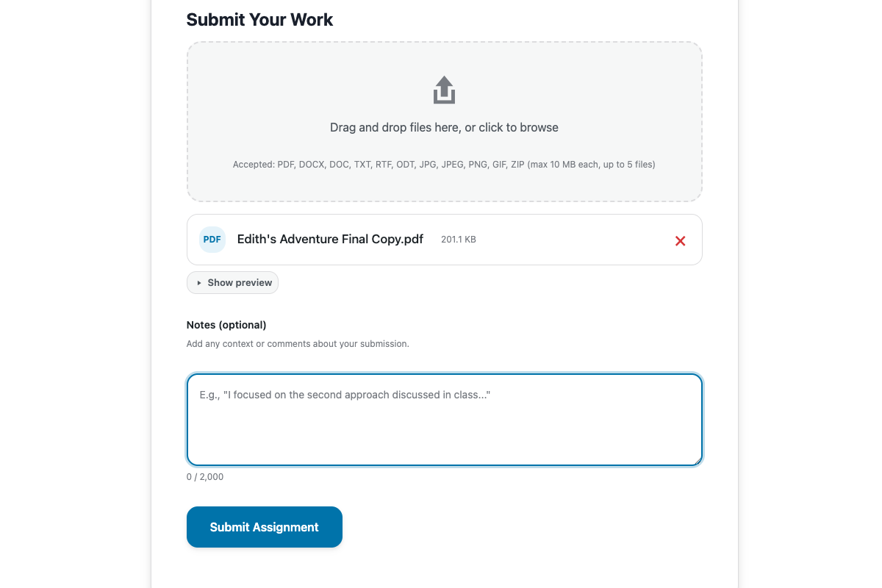Screen dimensions: 882x588
Task: Click the Submit Your Work heading
Action: point(259,20)
